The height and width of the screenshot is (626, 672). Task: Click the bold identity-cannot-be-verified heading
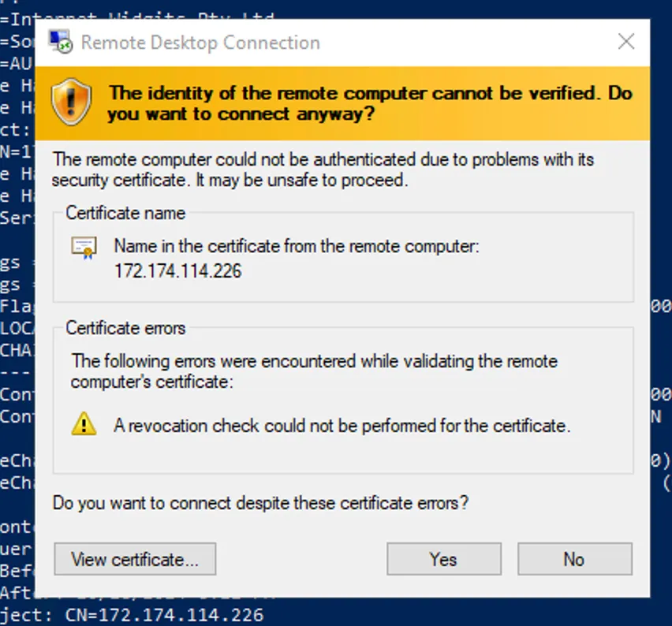tap(371, 103)
